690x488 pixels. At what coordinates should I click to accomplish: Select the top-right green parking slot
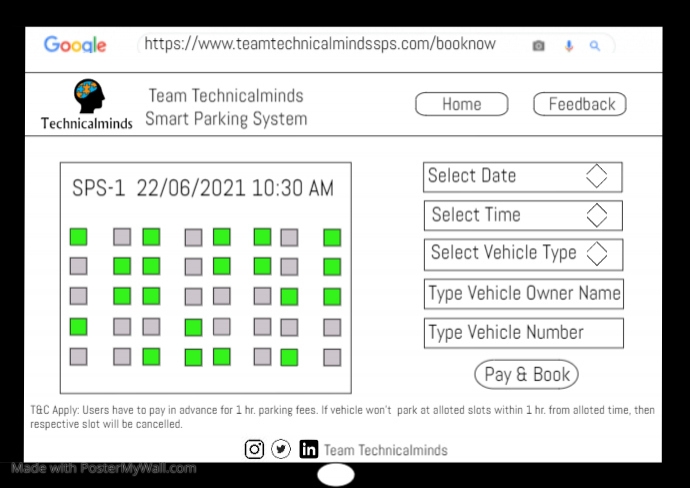point(332,237)
